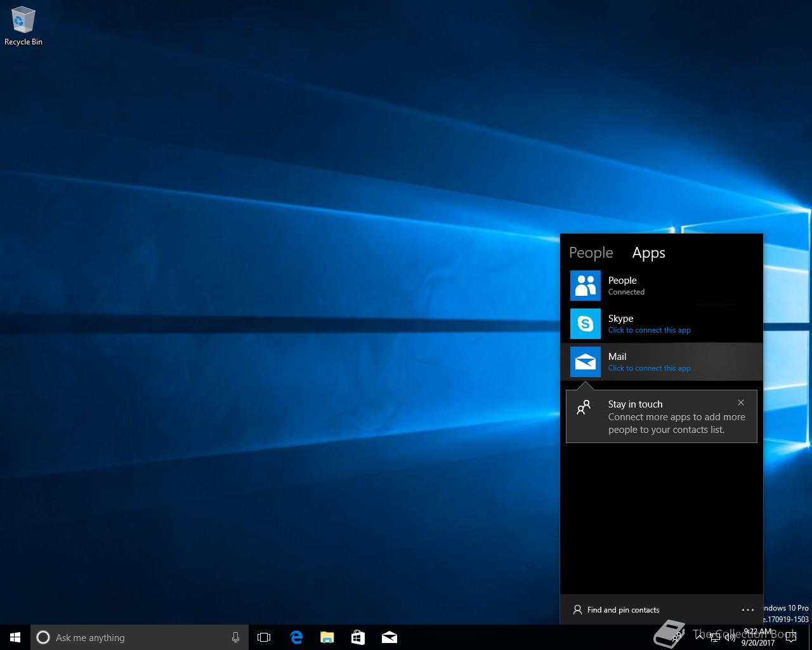Click the Cortana circle icon
Screen dimensions: 812x650
pos(43,637)
